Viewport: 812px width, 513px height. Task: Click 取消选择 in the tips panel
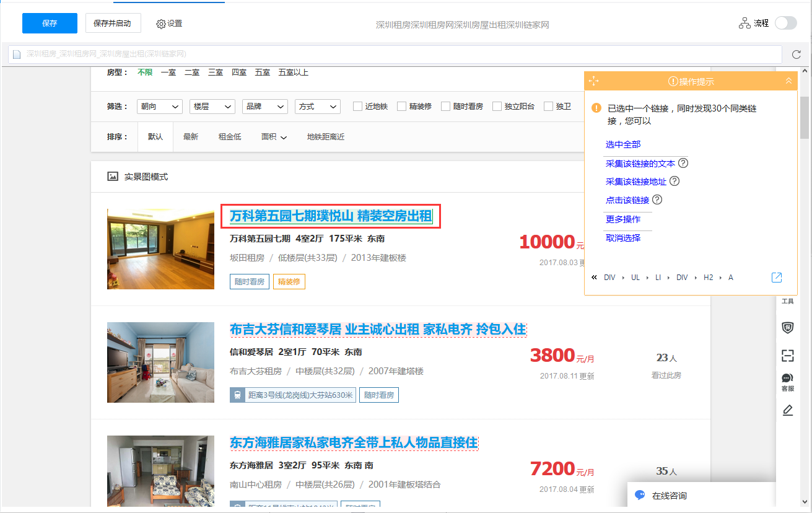click(x=623, y=238)
